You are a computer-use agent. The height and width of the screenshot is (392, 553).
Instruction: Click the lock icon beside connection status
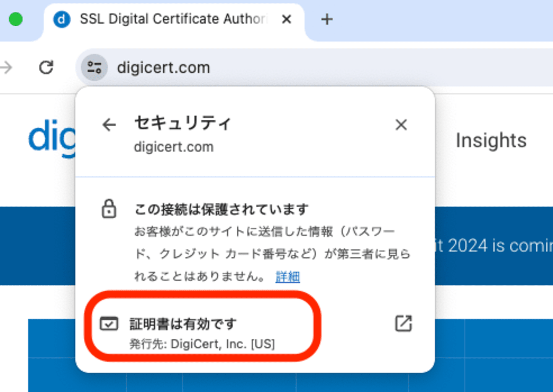pos(109,209)
